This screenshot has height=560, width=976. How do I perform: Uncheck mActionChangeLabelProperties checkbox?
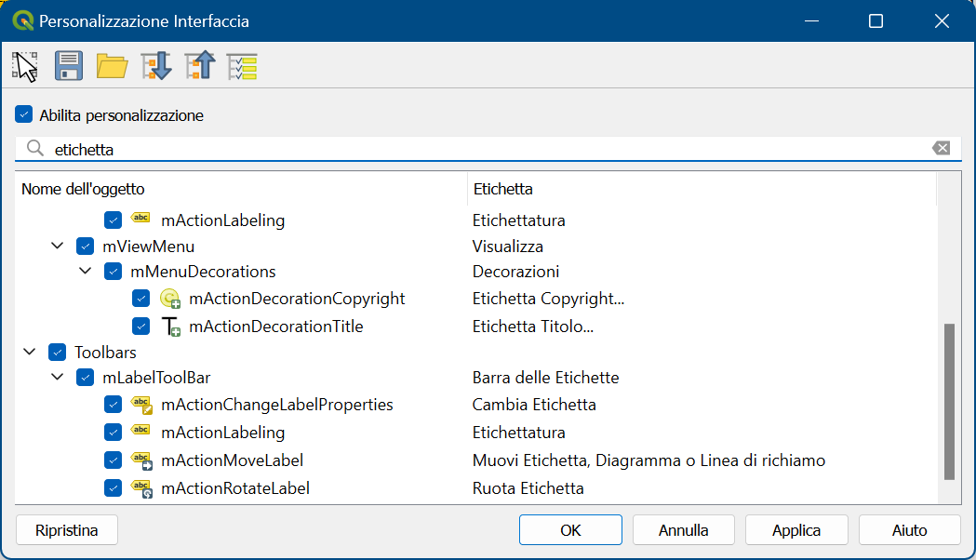(113, 405)
